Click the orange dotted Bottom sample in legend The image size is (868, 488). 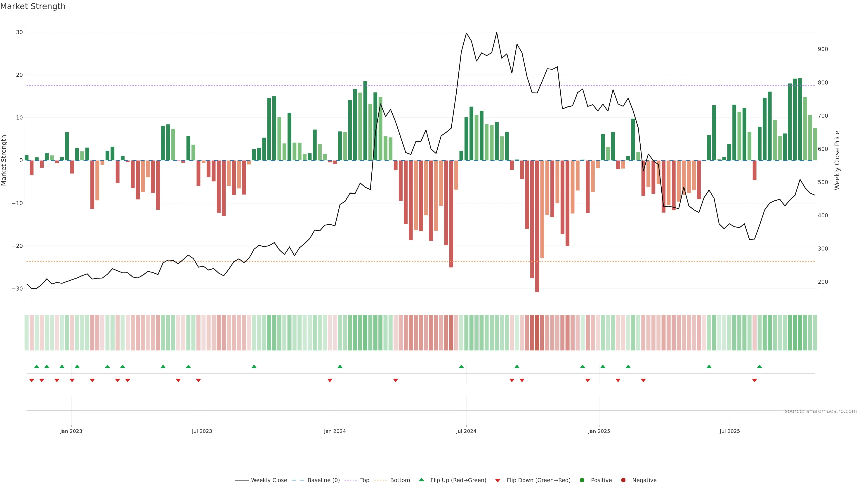coord(380,480)
